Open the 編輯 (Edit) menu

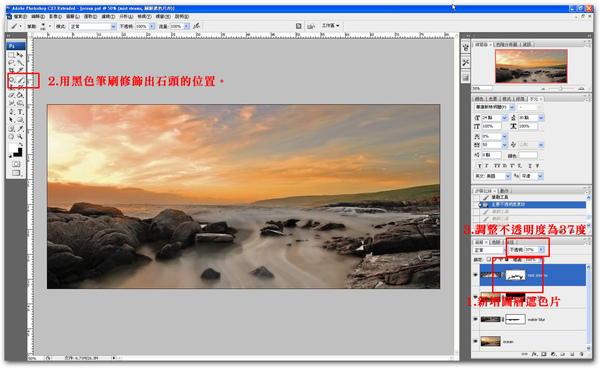point(38,16)
